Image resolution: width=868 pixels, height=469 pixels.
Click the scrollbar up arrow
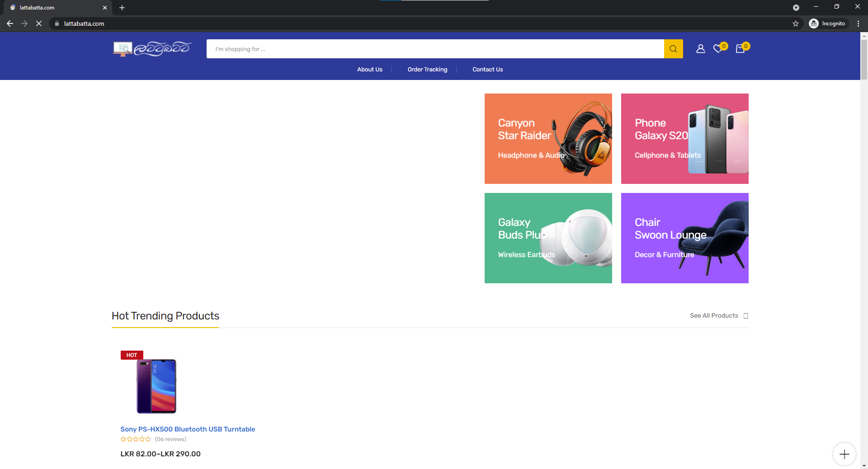(x=864, y=35)
